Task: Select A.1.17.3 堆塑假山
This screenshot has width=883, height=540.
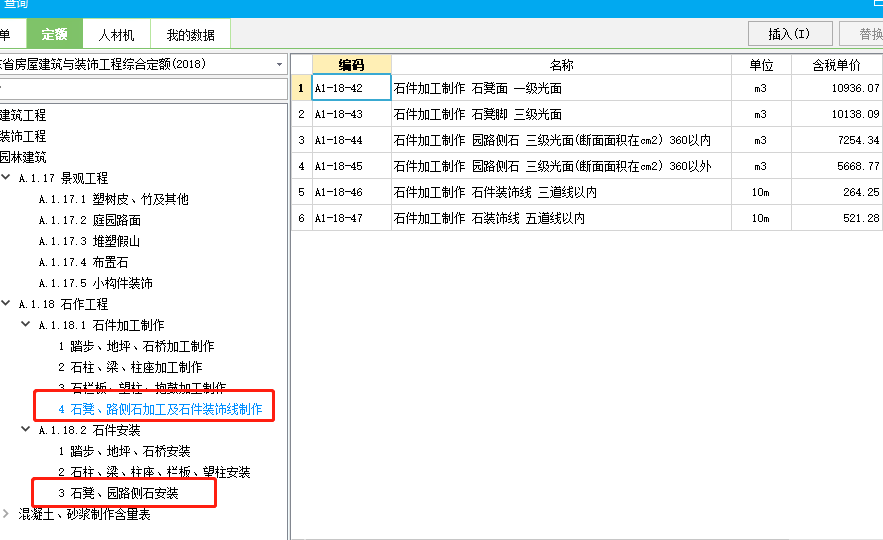Action: (89, 242)
